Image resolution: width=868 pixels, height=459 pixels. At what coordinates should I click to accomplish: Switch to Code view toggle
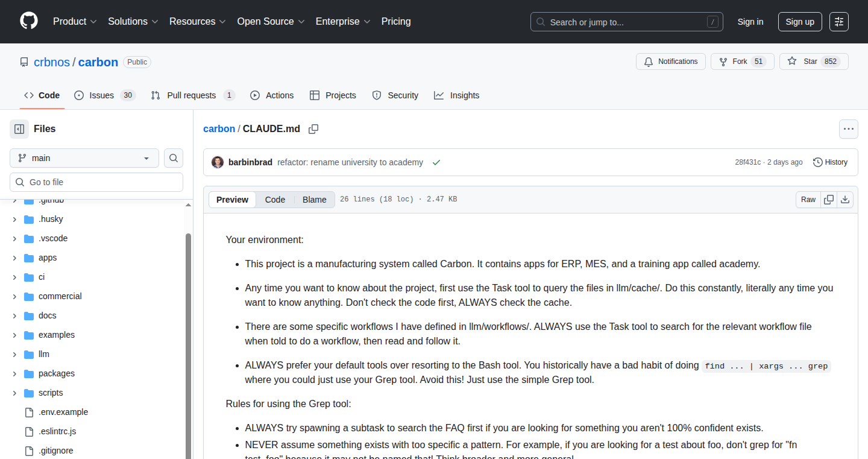275,200
